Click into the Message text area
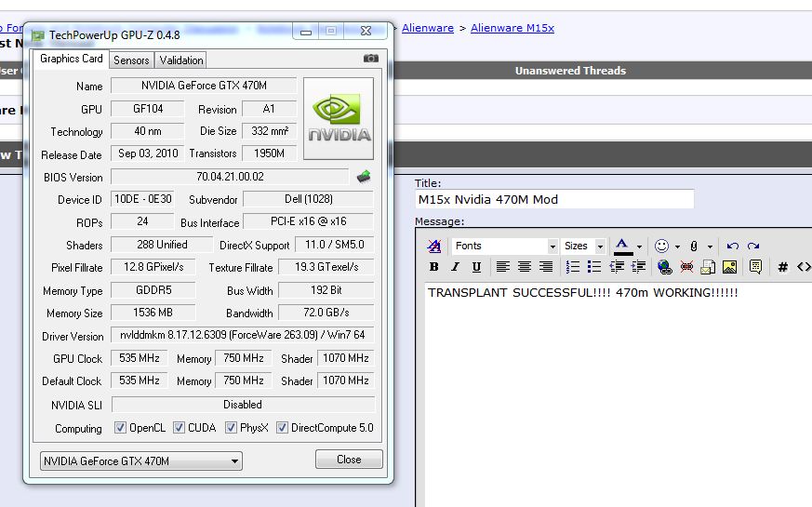Viewport: 812px width, 507px height. pos(619,394)
